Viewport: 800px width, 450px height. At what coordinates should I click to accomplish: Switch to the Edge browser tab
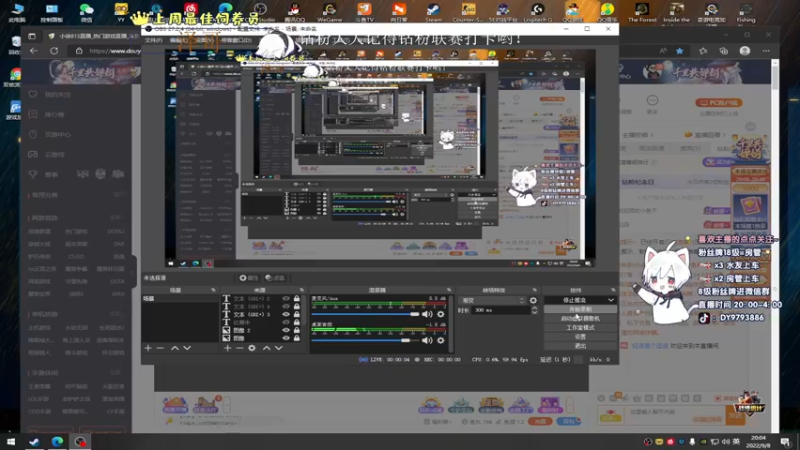(93, 36)
